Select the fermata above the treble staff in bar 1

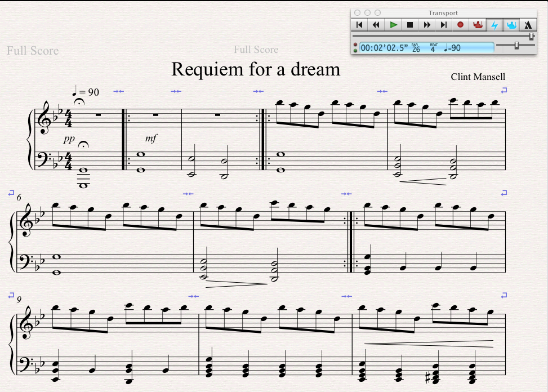pos(79,102)
